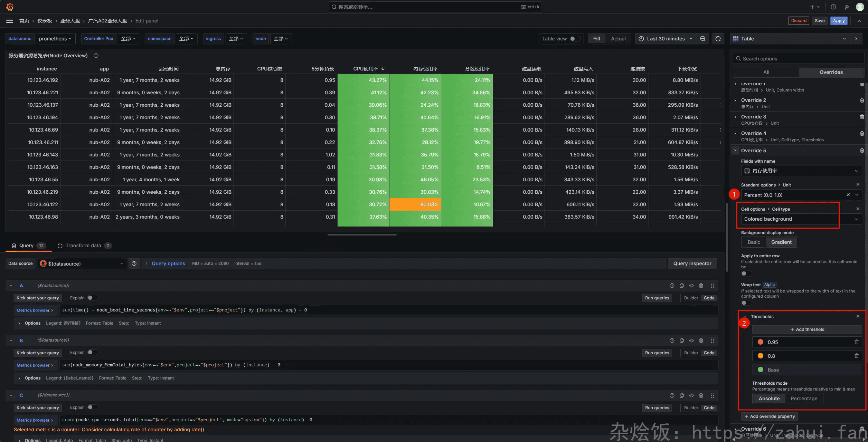This screenshot has height=442, width=868.
Task: Click the zoom out time range icon
Action: [x=702, y=39]
